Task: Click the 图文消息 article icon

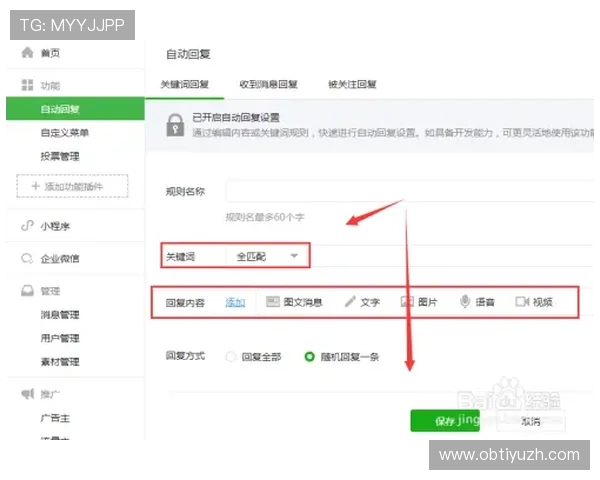Action: 272,302
